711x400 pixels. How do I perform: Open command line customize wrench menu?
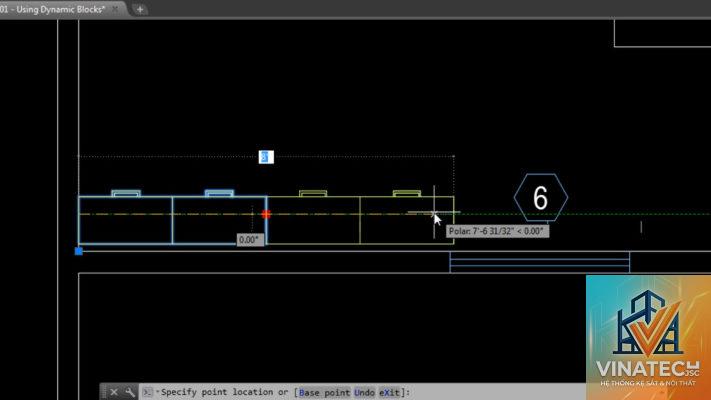tap(130, 392)
